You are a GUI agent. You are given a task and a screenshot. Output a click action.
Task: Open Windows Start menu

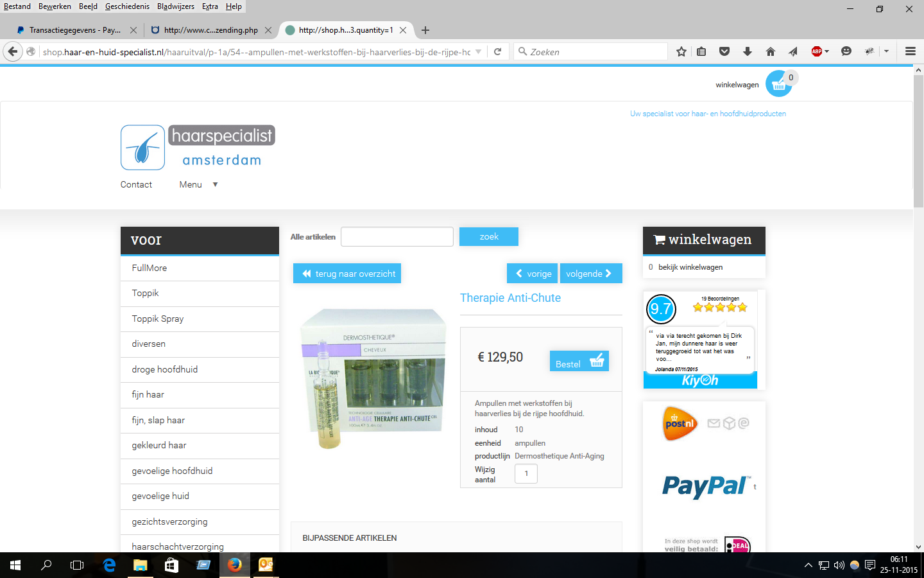[x=15, y=565]
